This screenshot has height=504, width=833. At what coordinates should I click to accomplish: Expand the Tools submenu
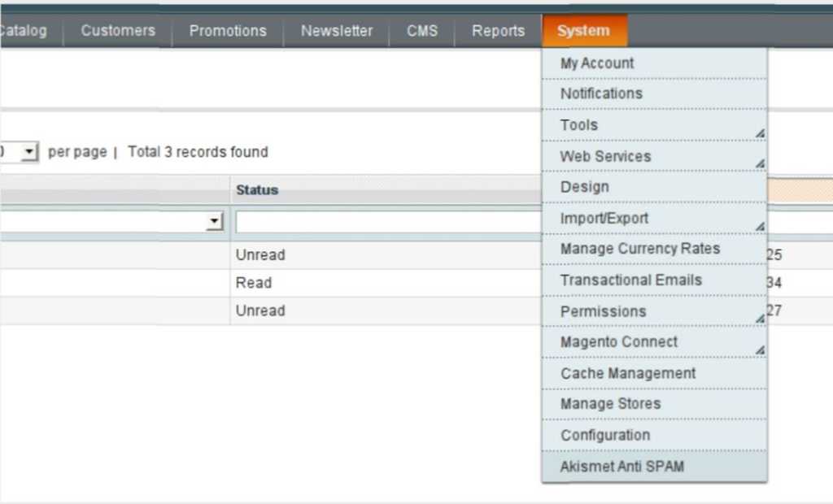[655, 125]
